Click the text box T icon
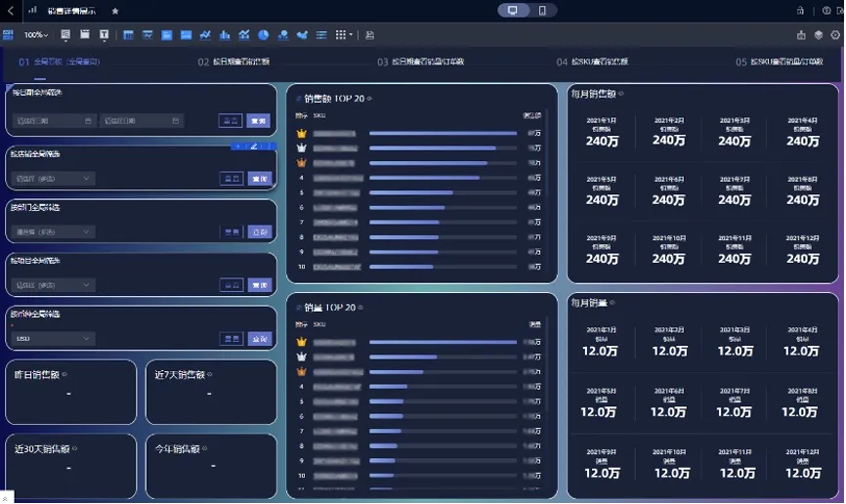Image resolution: width=846 pixels, height=504 pixels. click(105, 35)
